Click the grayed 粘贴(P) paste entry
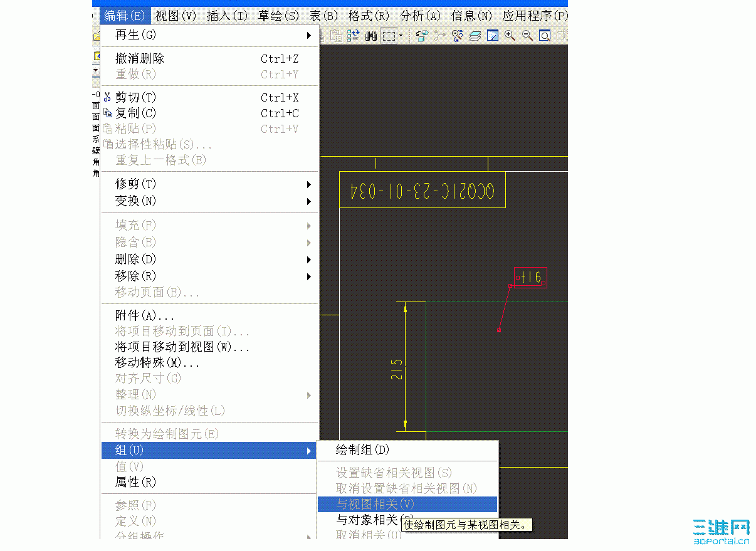This screenshot has height=551, width=756. 209,129
